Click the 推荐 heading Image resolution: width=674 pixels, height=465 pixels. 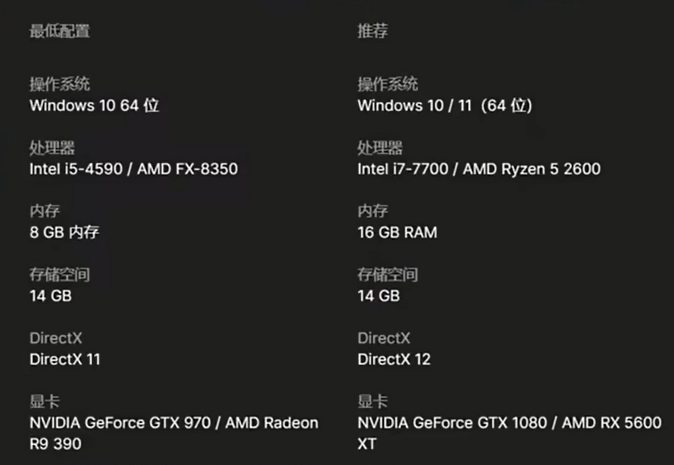[373, 31]
